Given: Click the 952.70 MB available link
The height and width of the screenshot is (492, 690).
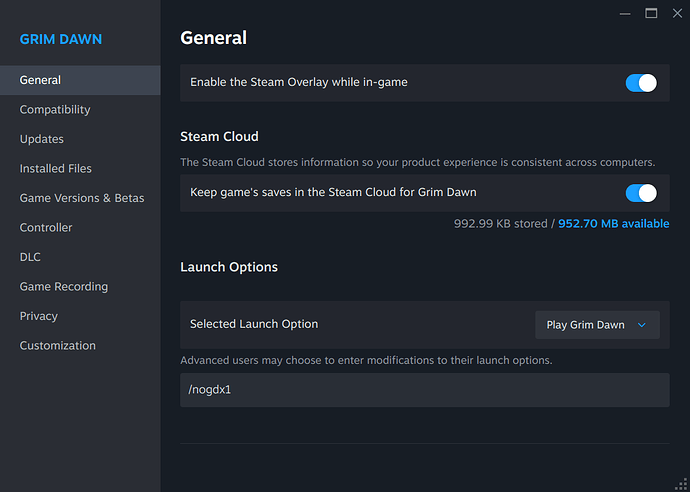Looking at the screenshot, I should 613,224.
